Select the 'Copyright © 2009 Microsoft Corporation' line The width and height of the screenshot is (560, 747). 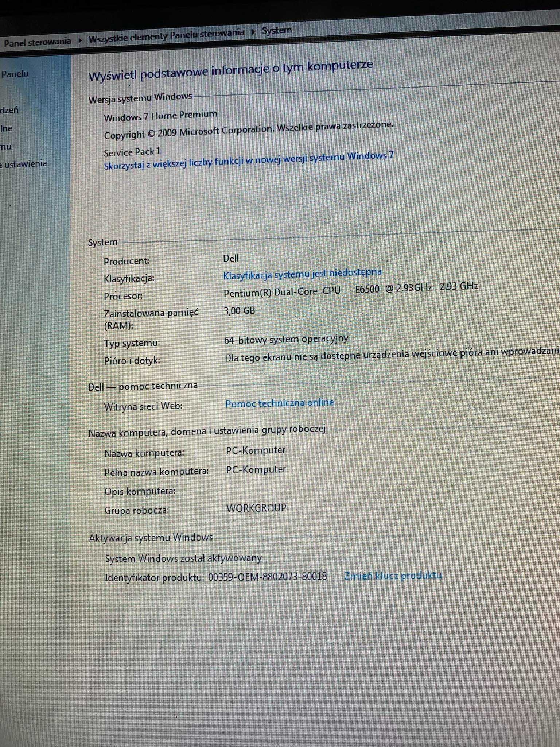tap(249, 130)
